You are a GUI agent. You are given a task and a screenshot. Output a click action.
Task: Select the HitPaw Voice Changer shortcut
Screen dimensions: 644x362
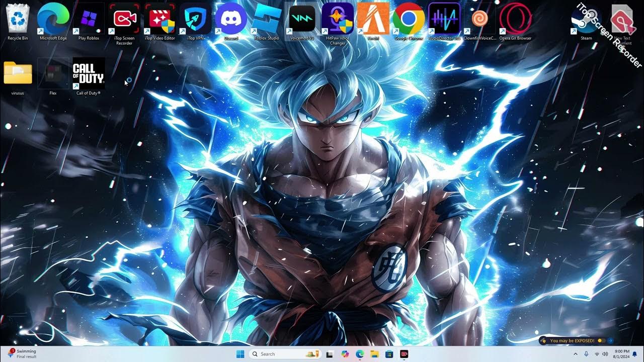point(338,24)
